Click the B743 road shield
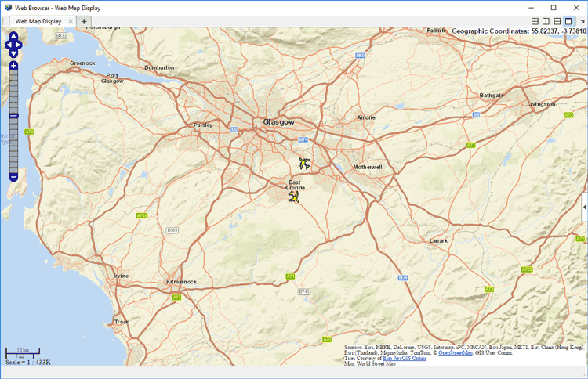Viewport: 588px width, 379px height. coord(304,291)
